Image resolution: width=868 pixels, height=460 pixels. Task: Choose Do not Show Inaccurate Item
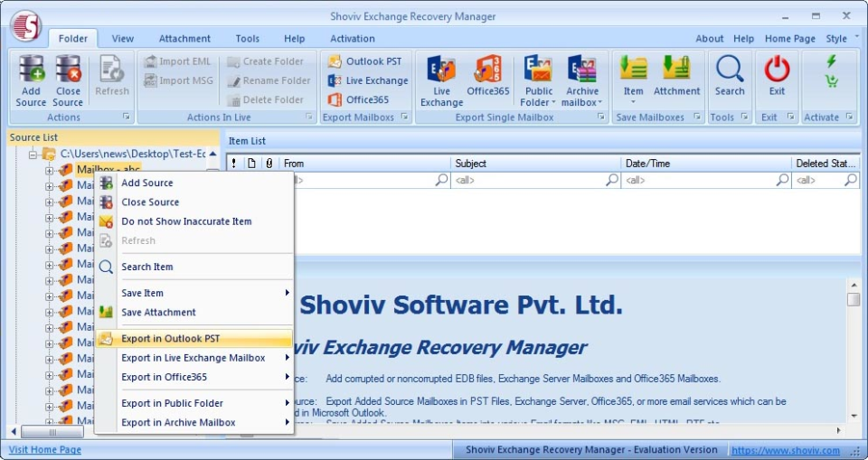pos(193,221)
